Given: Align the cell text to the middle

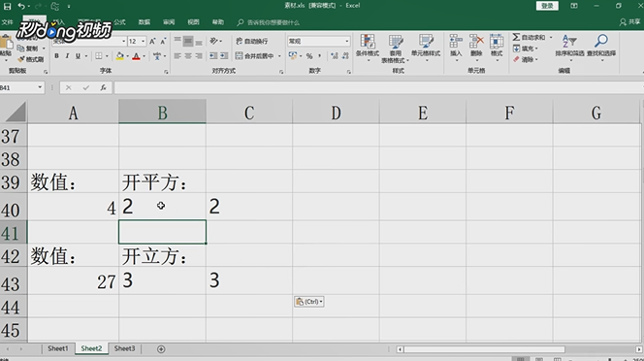Looking at the screenshot, I should [188, 41].
